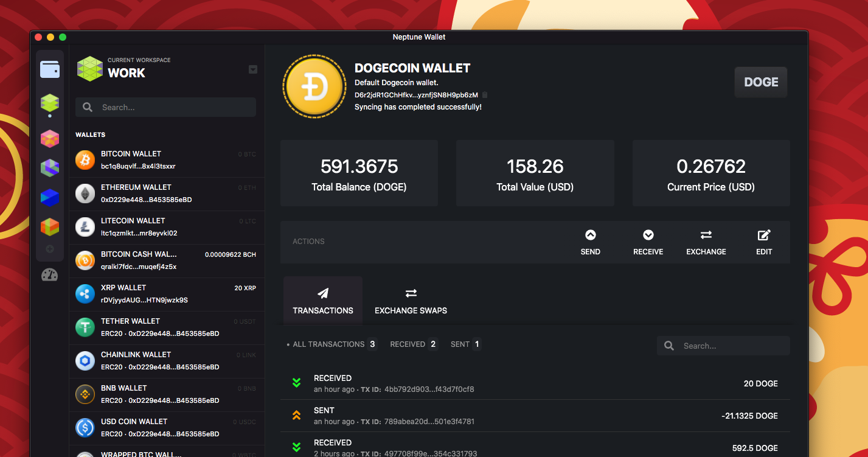Filter by Received transactions

(x=414, y=344)
